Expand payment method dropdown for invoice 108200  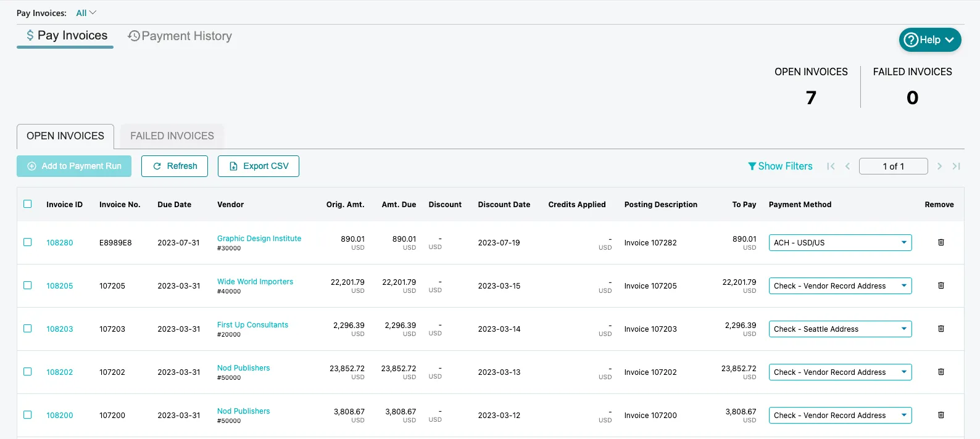[840, 415]
